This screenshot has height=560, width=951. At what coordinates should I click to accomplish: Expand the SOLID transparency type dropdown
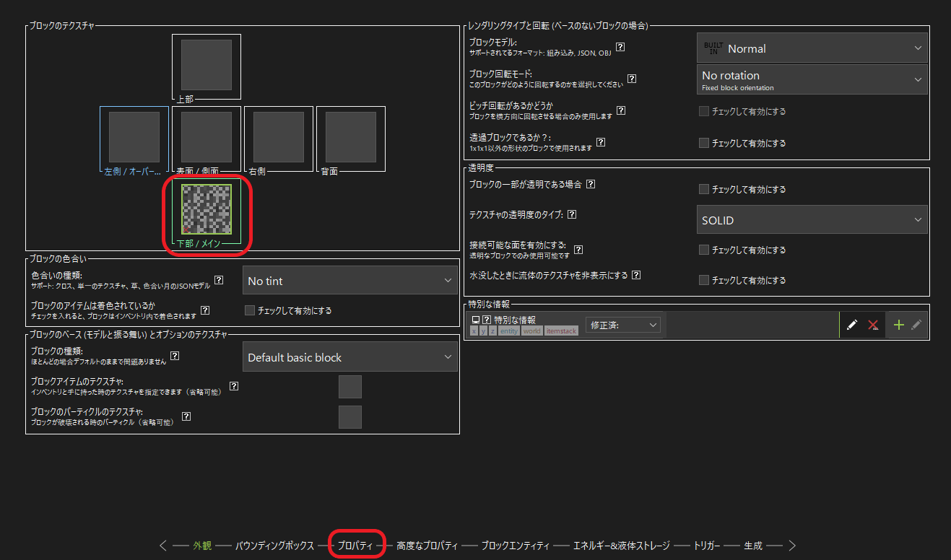[812, 219]
